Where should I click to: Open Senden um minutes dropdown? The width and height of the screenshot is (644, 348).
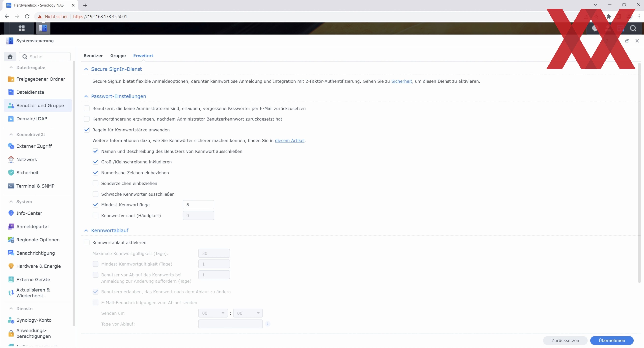coord(248,313)
